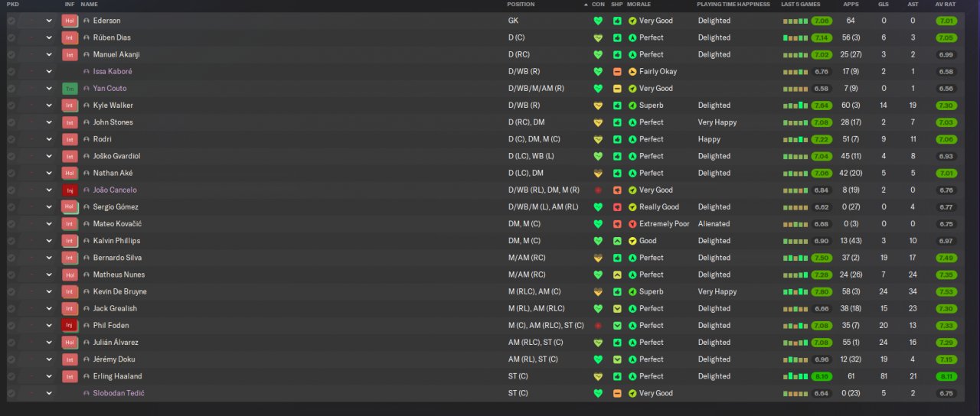Toggle the pick checkbox for Kevin De Bruyne
This screenshot has height=416, width=980.
[11, 292]
